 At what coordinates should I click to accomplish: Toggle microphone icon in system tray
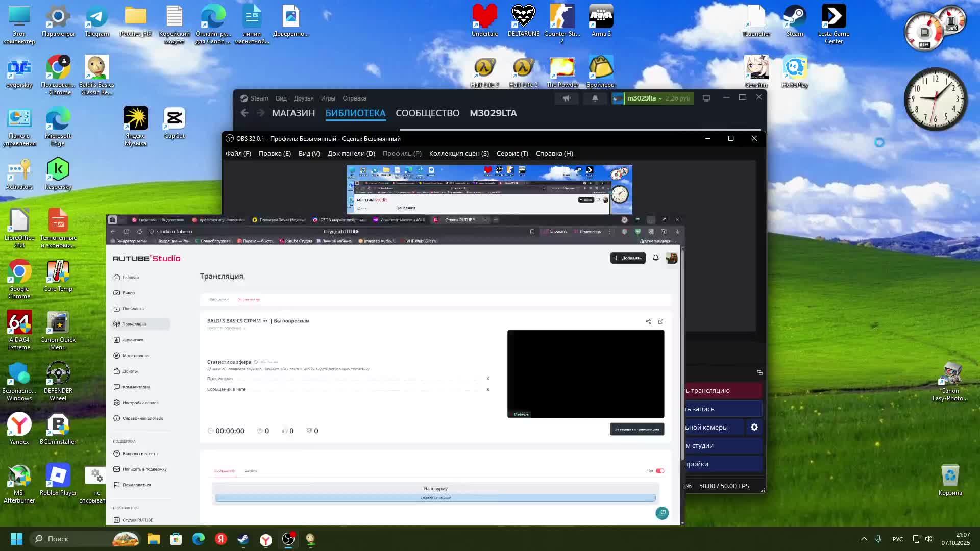click(878, 539)
